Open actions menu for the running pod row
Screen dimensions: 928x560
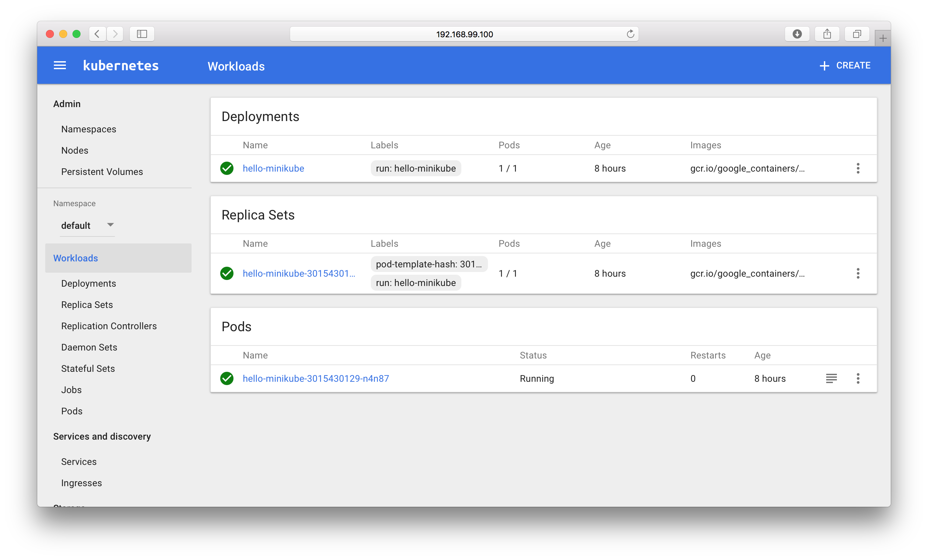click(x=858, y=378)
